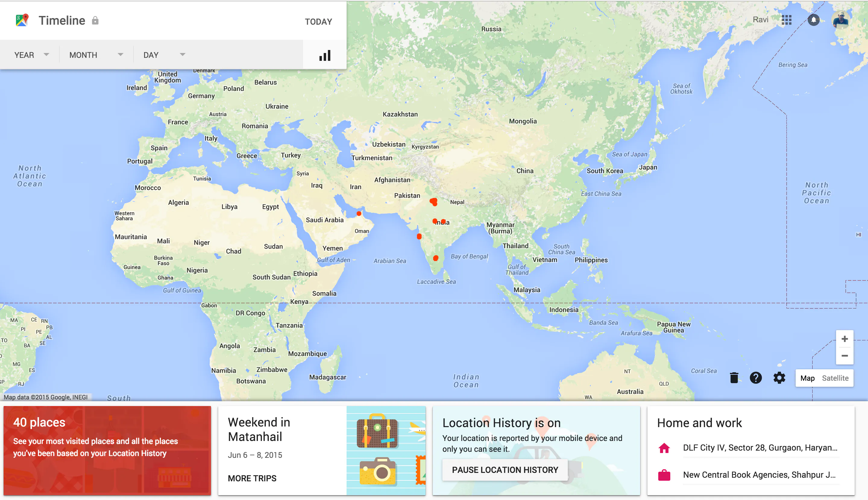Click the work briefcase icon

pyautogui.click(x=664, y=475)
